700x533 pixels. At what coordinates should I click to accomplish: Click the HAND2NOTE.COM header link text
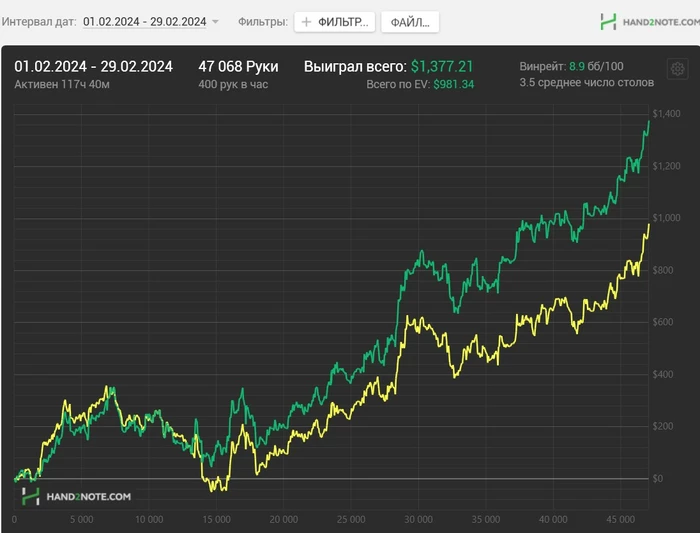coord(661,22)
